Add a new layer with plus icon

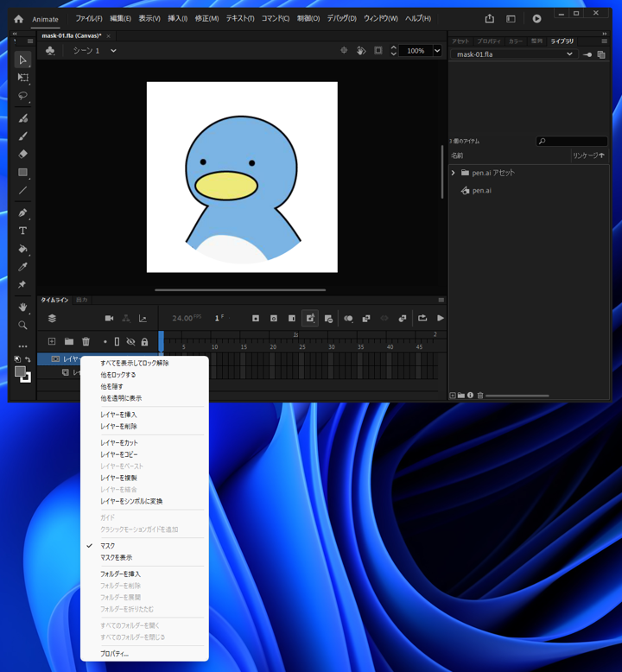tap(52, 341)
